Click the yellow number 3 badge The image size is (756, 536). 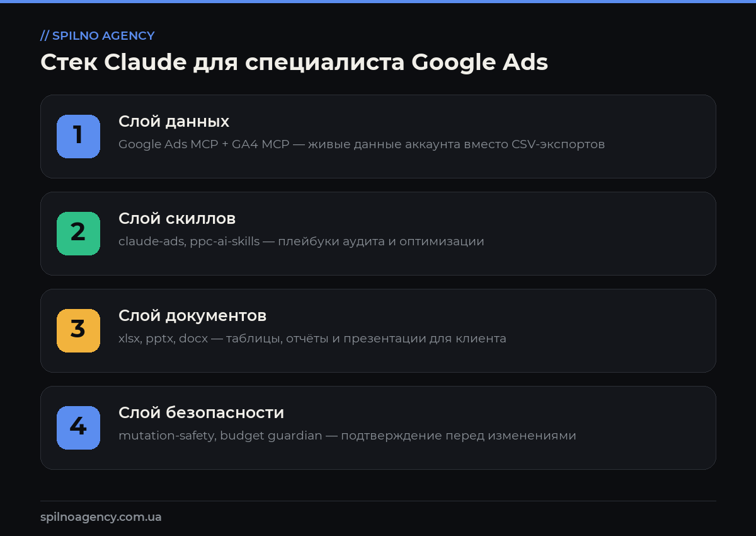78,330
